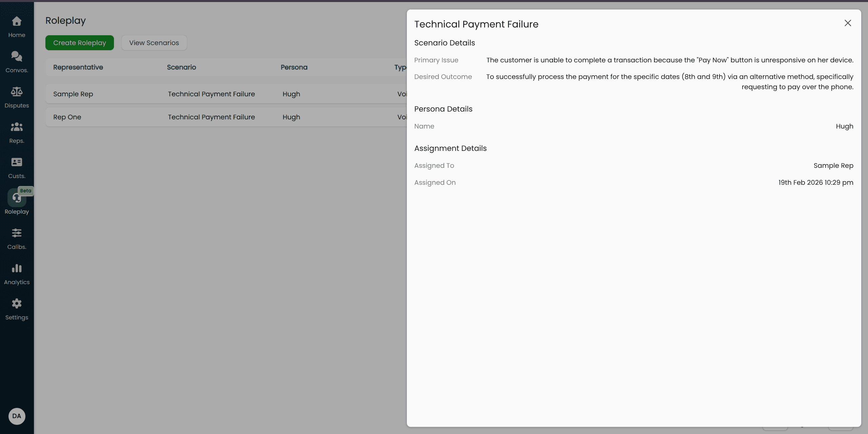
Task: Click the View Scenarios button
Action: pos(154,43)
